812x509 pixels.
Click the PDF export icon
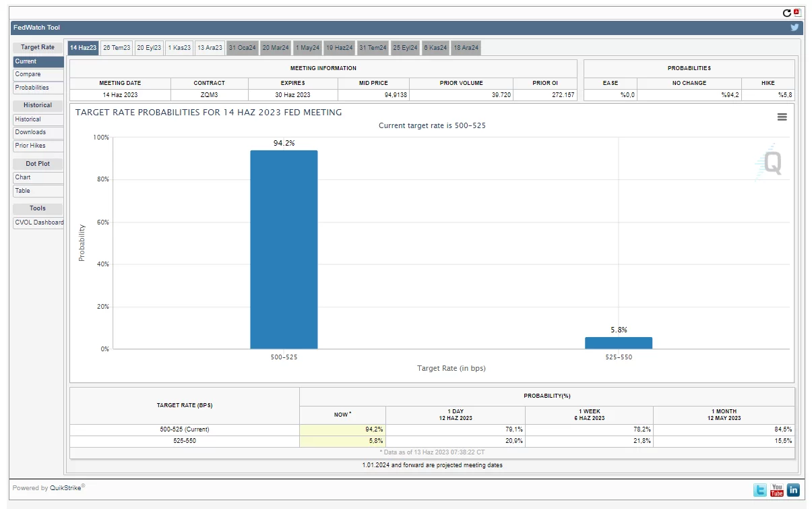tap(797, 13)
